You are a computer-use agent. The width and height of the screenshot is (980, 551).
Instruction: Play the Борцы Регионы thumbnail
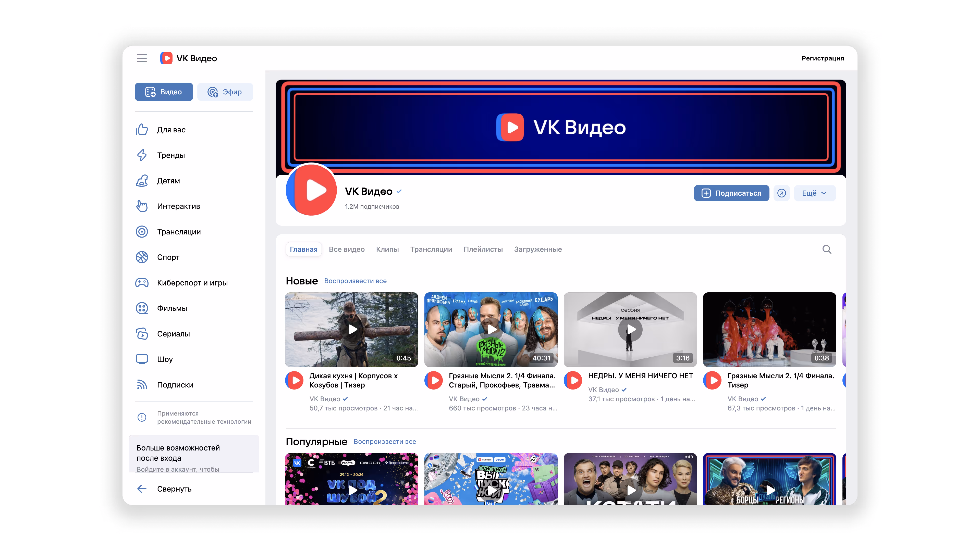coord(770,479)
